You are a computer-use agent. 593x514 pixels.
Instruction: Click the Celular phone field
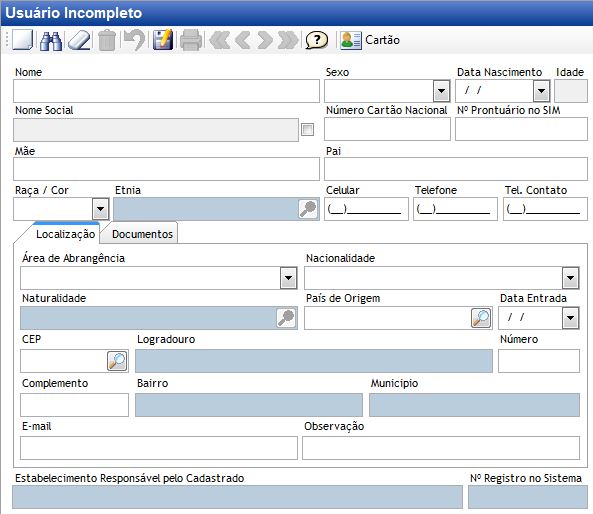click(x=366, y=209)
